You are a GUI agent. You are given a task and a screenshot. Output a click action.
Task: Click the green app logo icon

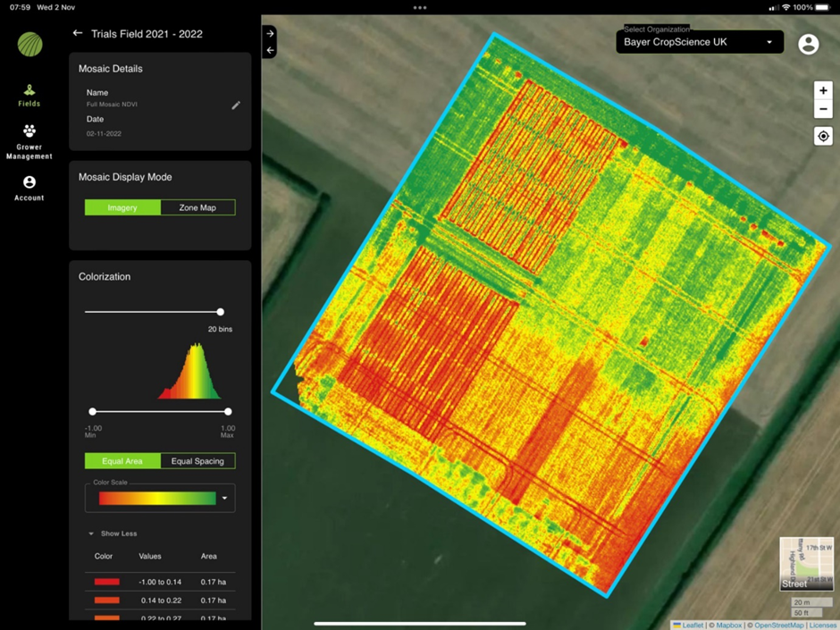[30, 45]
